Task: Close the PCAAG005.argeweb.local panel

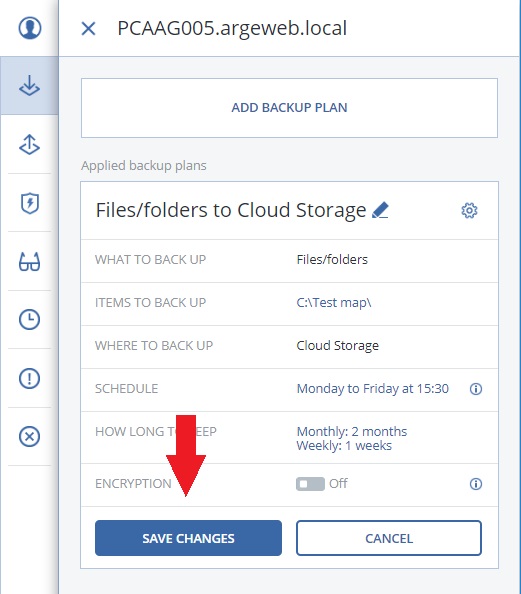Action: (x=88, y=28)
